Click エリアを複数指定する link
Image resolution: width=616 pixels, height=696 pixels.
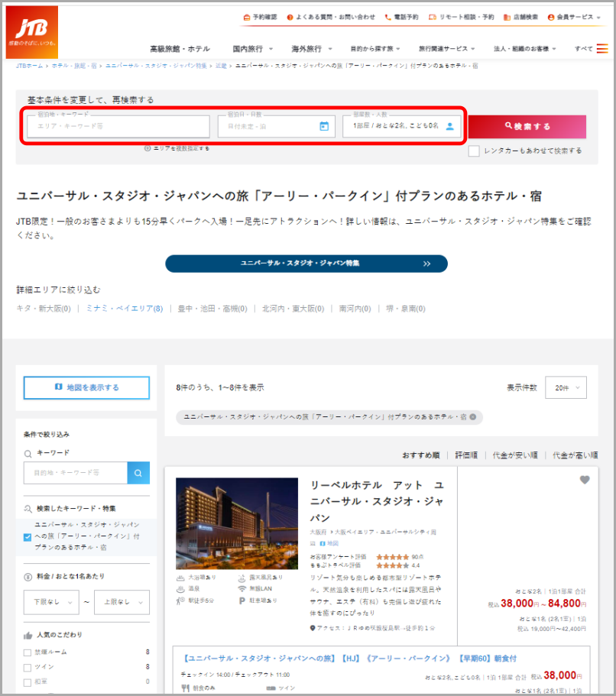[177, 148]
